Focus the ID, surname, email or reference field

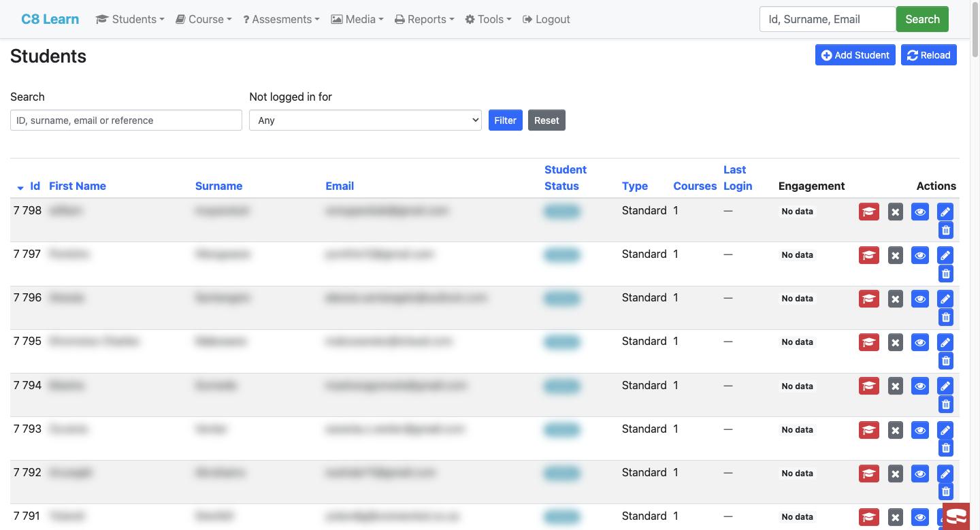[126, 120]
